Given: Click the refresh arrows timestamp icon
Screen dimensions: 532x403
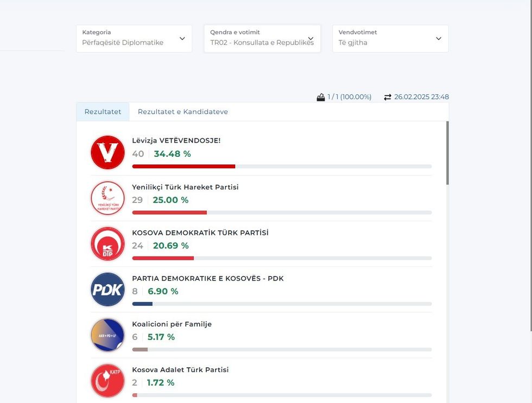Looking at the screenshot, I should [388, 97].
